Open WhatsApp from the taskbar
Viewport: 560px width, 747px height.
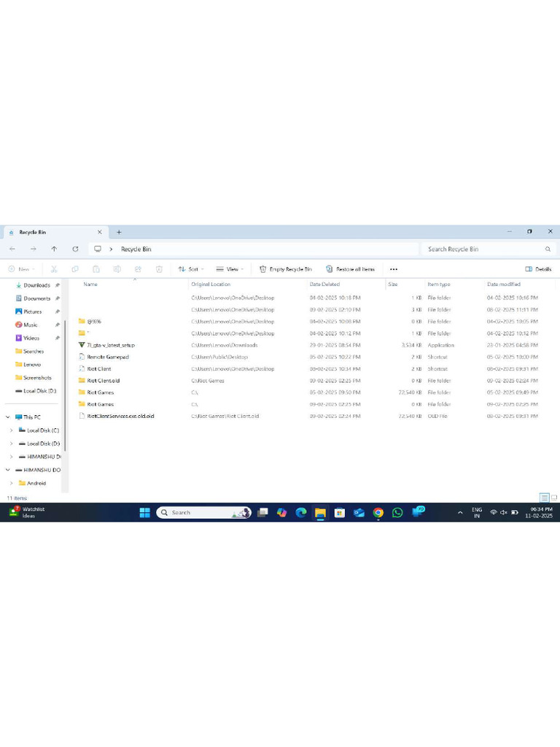tap(397, 512)
